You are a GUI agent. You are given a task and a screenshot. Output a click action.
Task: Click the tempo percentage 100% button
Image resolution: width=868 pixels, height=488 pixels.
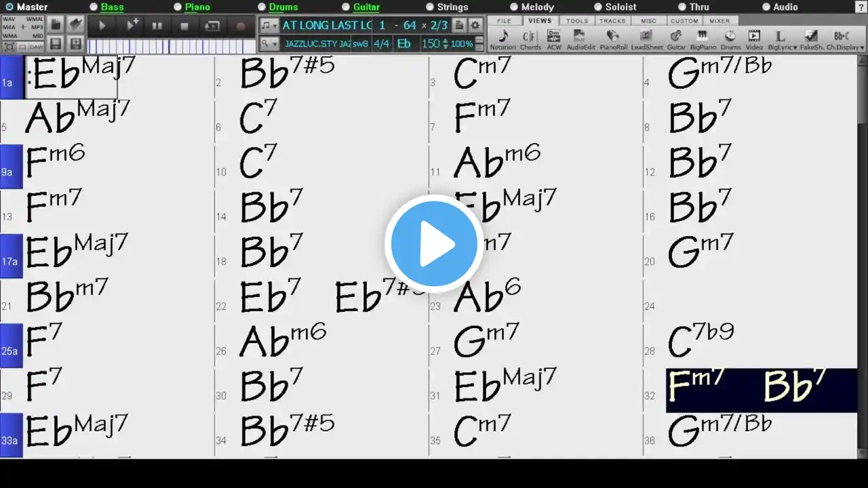click(462, 44)
